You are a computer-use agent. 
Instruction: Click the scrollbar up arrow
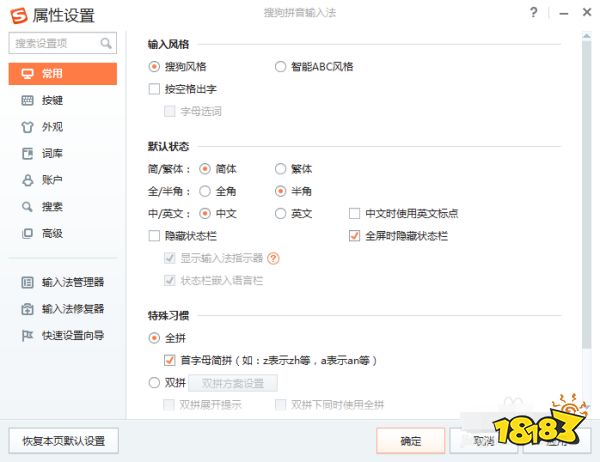click(587, 36)
